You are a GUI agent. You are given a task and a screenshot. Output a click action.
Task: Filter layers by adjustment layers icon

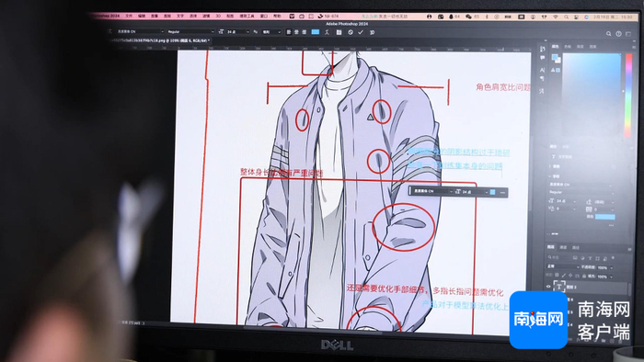point(582,258)
